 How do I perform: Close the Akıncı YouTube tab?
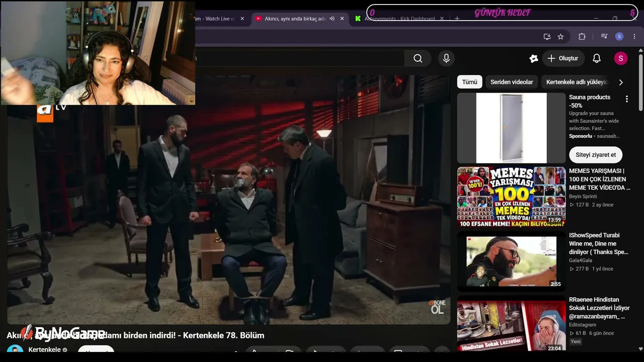pyautogui.click(x=342, y=19)
